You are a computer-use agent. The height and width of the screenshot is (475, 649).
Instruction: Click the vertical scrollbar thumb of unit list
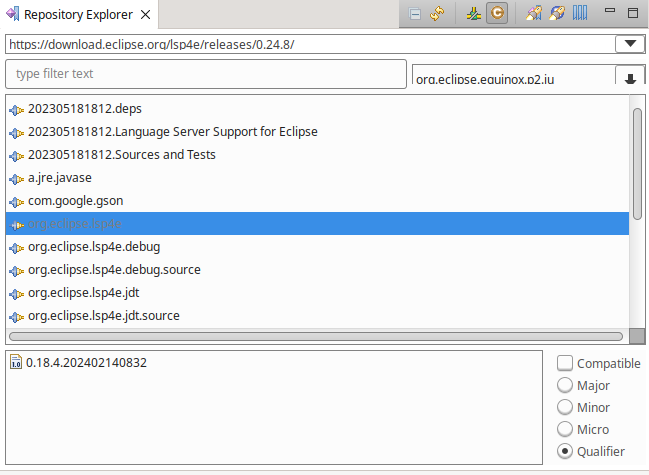click(x=637, y=164)
